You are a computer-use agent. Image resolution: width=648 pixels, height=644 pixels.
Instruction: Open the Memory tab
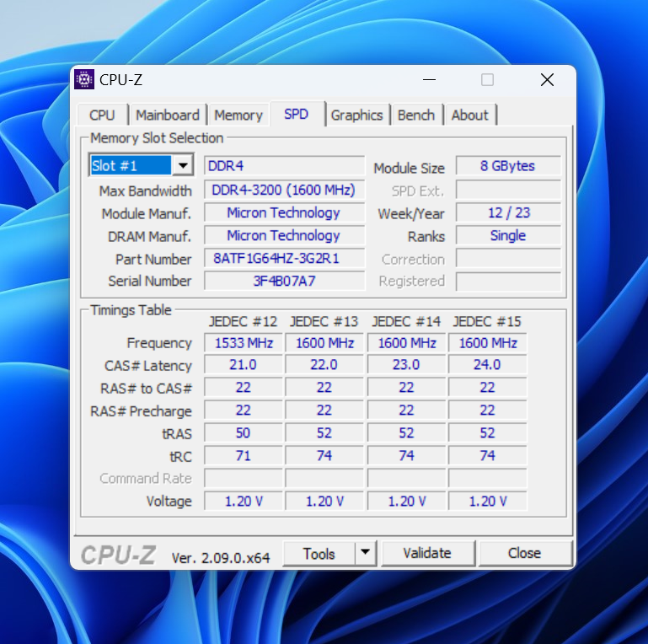[x=238, y=115]
